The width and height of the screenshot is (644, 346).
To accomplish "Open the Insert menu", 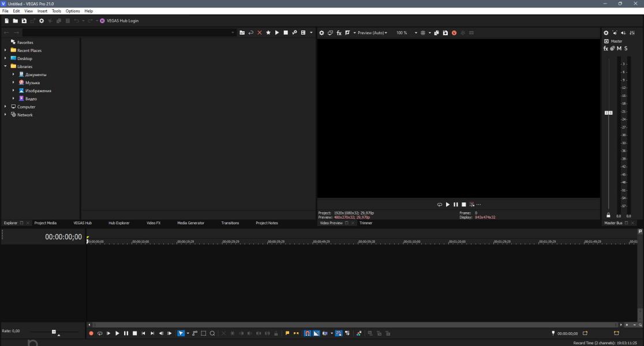I will (42, 11).
